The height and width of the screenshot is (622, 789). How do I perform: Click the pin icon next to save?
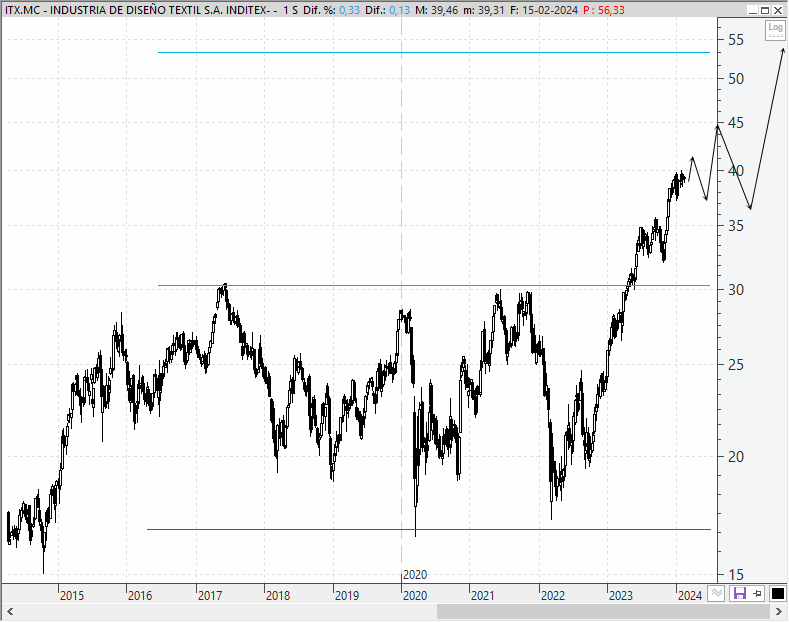pos(757,594)
